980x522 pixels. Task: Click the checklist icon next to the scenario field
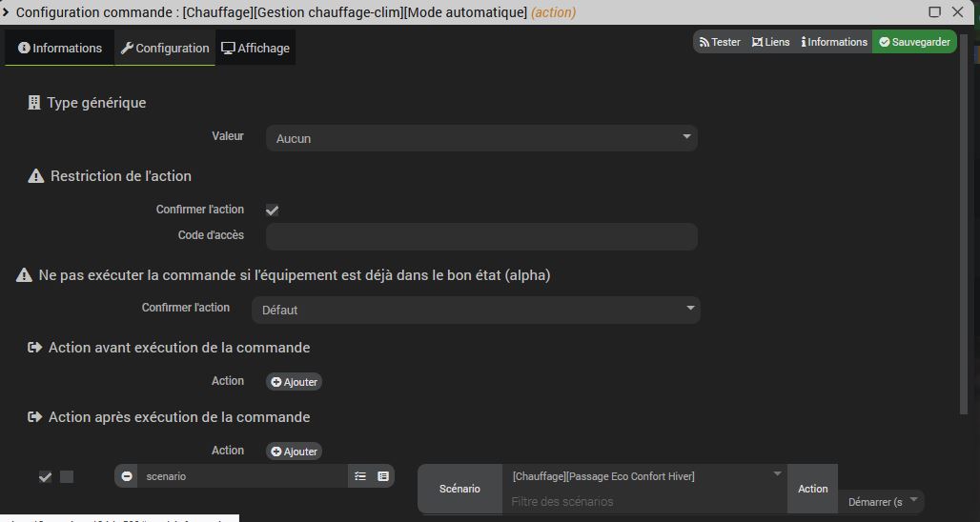[360, 476]
